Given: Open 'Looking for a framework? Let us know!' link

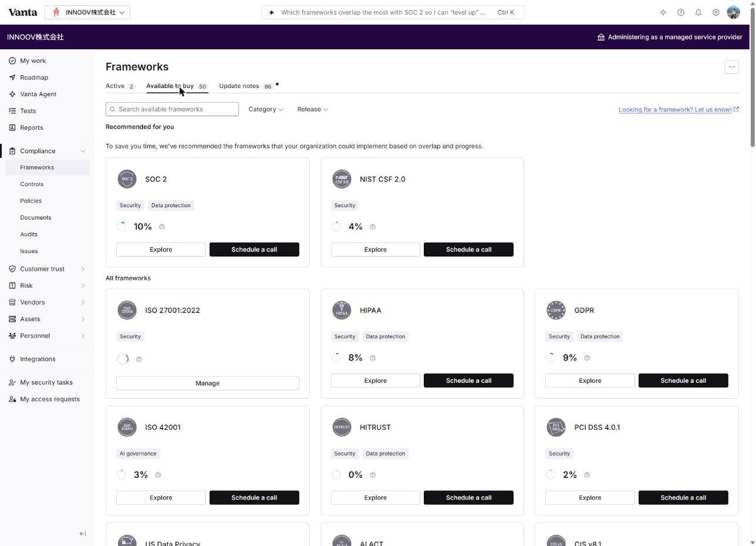Looking at the screenshot, I should [x=679, y=109].
